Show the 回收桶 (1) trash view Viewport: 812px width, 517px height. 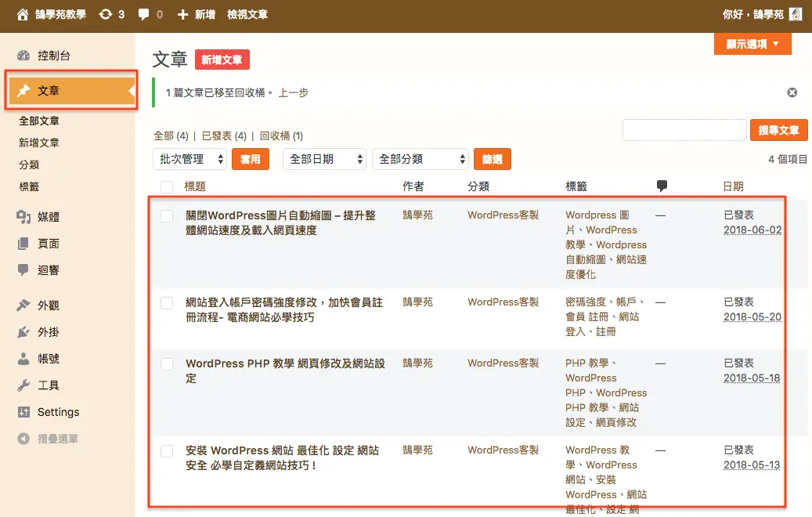[x=281, y=136]
